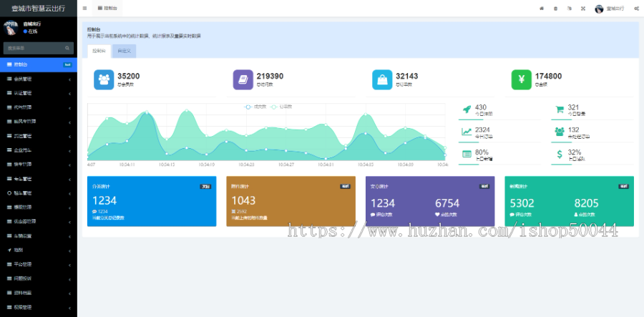Click the fullscreen arrows icon
This screenshot has height=317, width=644.
click(583, 9)
